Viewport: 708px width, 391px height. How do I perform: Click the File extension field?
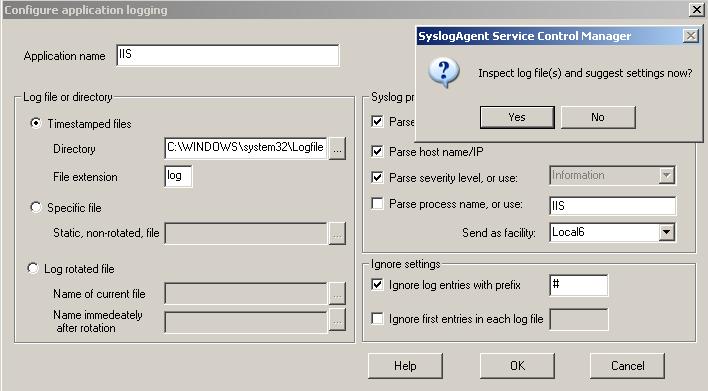coord(178,176)
